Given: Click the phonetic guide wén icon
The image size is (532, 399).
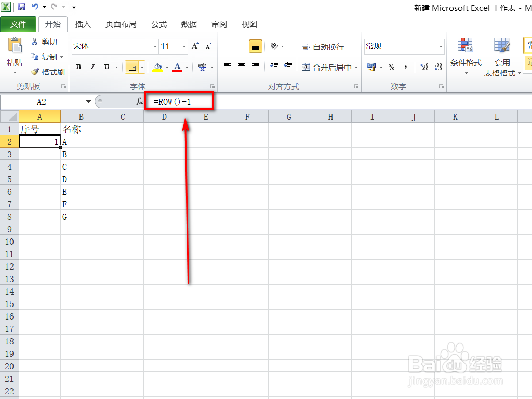Looking at the screenshot, I should click(202, 67).
